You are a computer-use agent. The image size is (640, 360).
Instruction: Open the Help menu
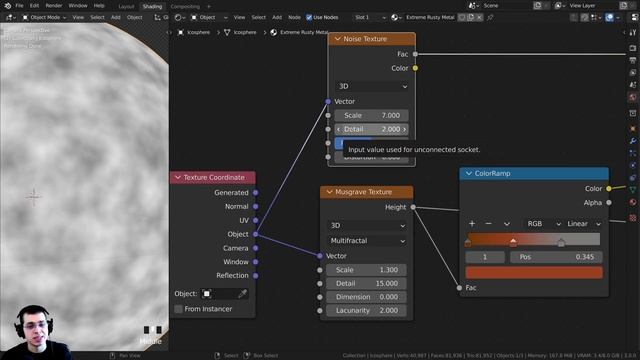click(99, 6)
